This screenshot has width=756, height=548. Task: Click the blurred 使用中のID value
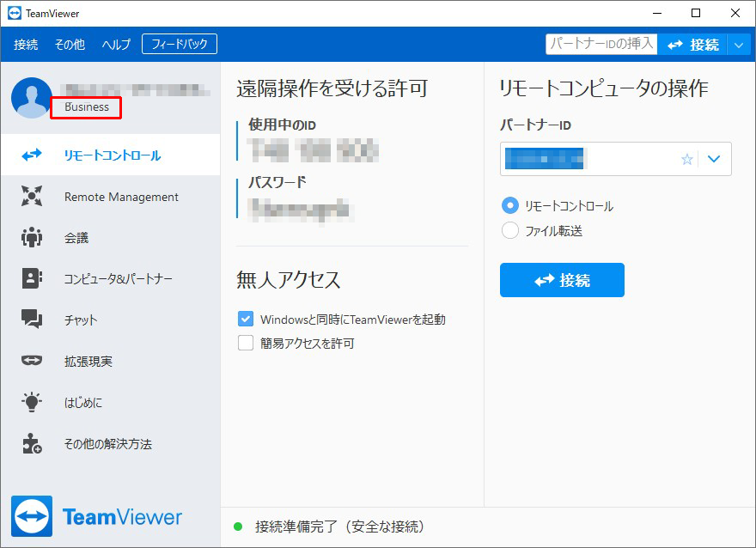pos(313,150)
